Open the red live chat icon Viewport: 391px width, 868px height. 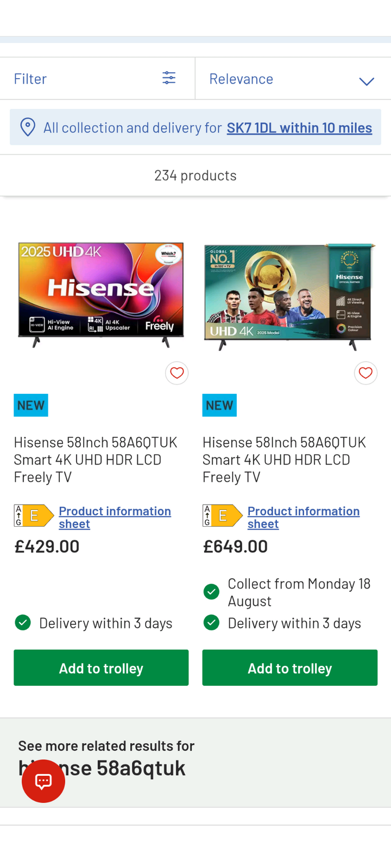pyautogui.click(x=43, y=781)
